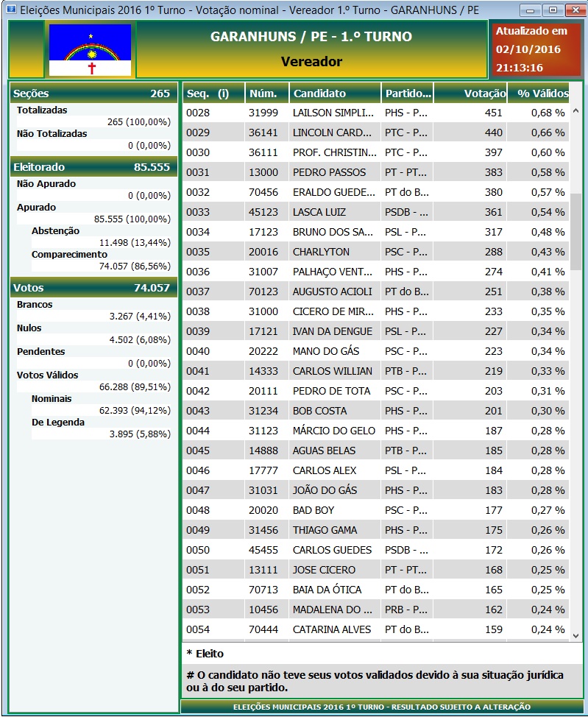Sort by the Candidato column header
Screen dimensions: 588x717
point(335,93)
